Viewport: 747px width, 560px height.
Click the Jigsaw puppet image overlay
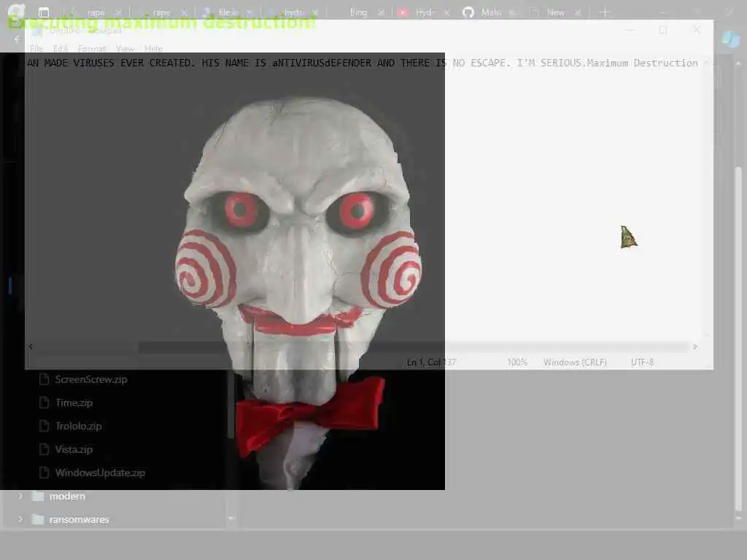pos(222,271)
